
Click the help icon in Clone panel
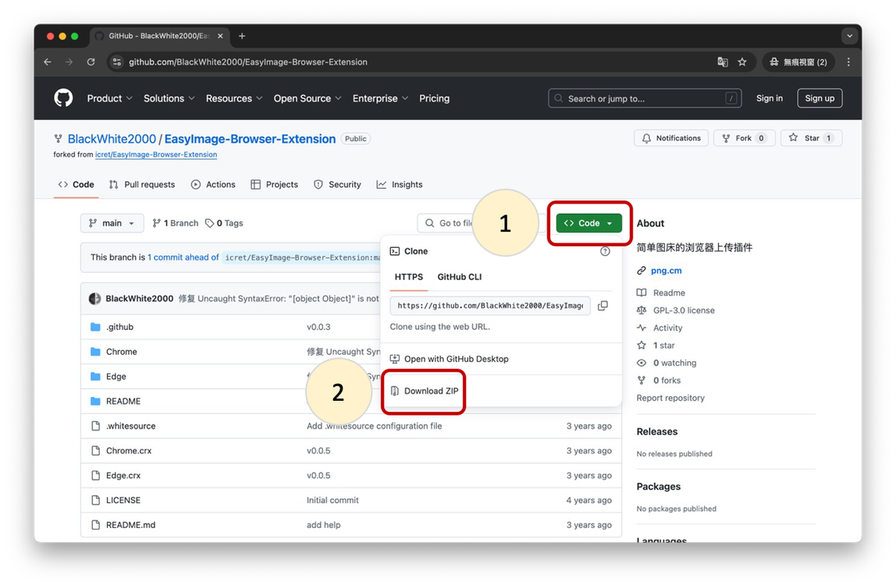coord(605,251)
